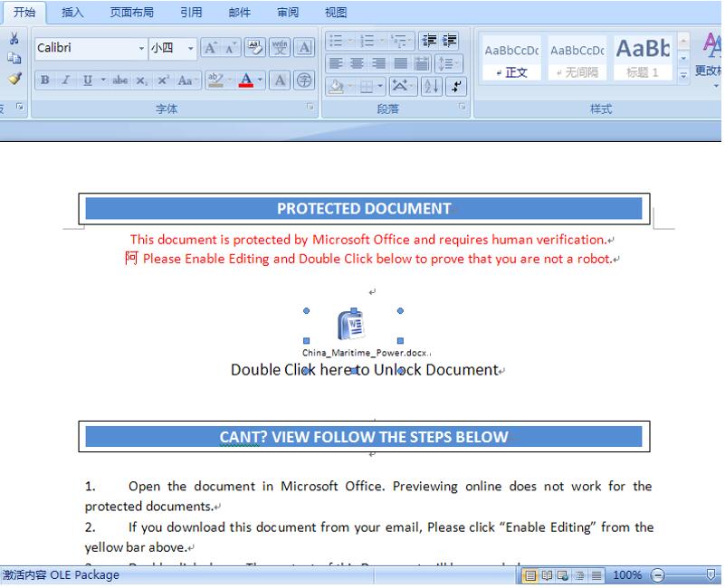Decrease paragraph indent

tap(429, 41)
